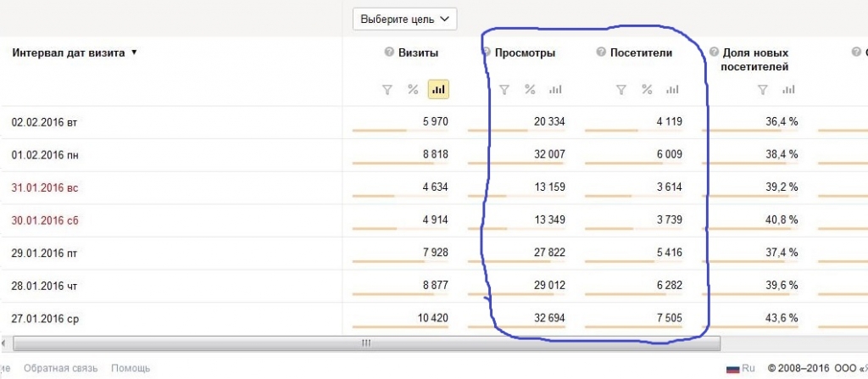The image size is (868, 379).
Task: Click the help question mark beside Посетители
Action: [601, 53]
